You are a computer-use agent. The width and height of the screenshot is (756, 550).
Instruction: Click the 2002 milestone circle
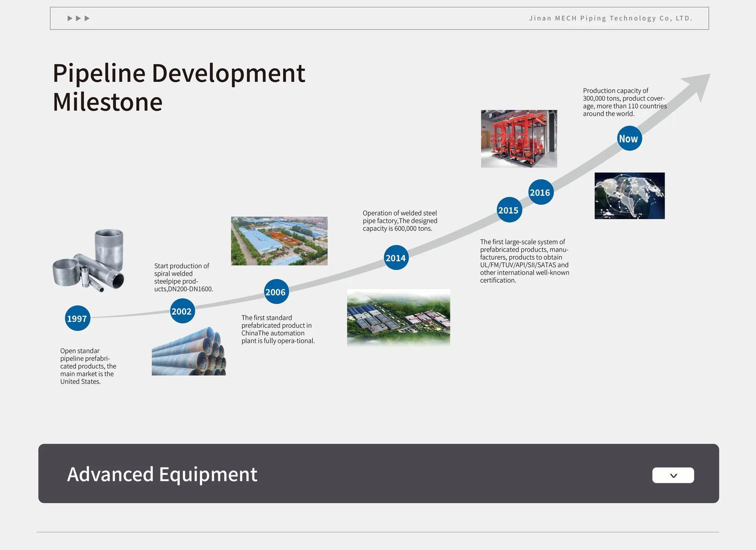pyautogui.click(x=182, y=311)
